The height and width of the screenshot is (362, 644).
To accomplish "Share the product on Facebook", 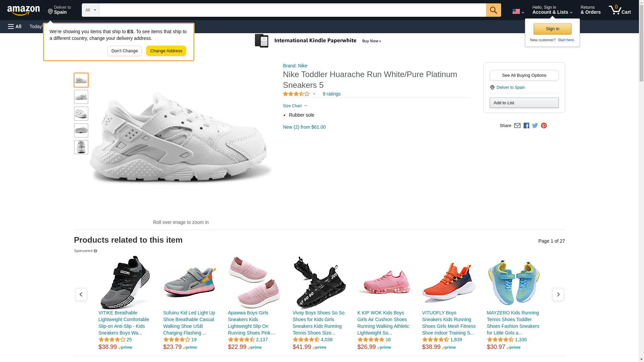I will [526, 126].
